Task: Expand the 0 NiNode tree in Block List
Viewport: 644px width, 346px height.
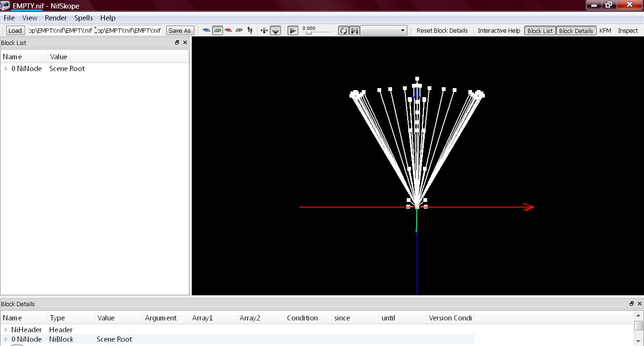Action: pyautogui.click(x=6, y=69)
